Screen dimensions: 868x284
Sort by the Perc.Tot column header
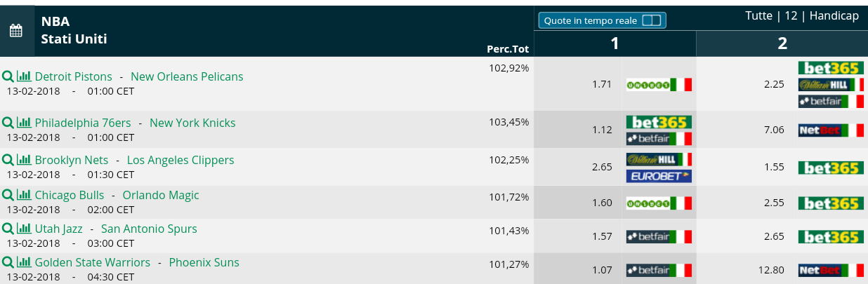pyautogui.click(x=508, y=49)
